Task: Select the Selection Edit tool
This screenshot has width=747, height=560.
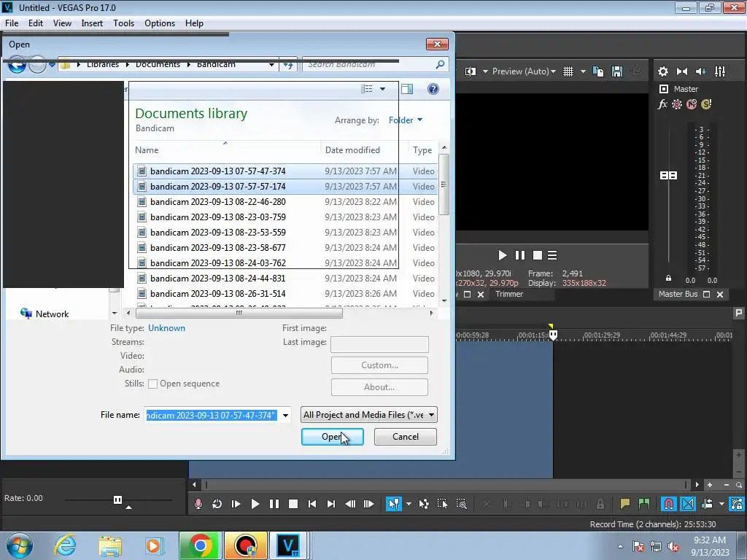Action: point(442,504)
